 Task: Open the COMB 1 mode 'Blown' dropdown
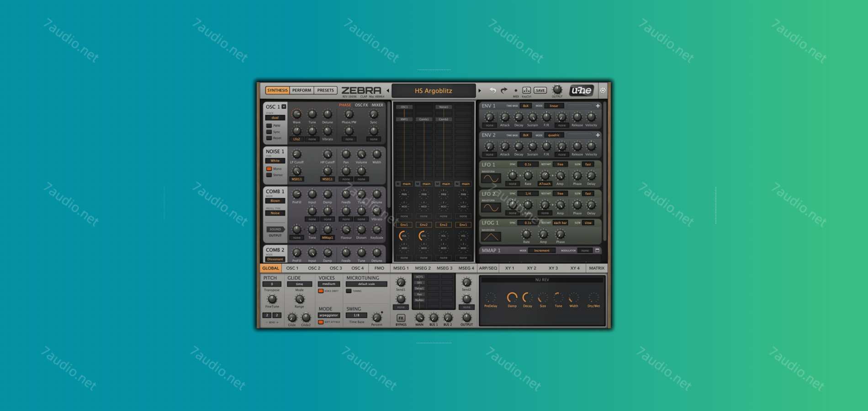pos(275,201)
